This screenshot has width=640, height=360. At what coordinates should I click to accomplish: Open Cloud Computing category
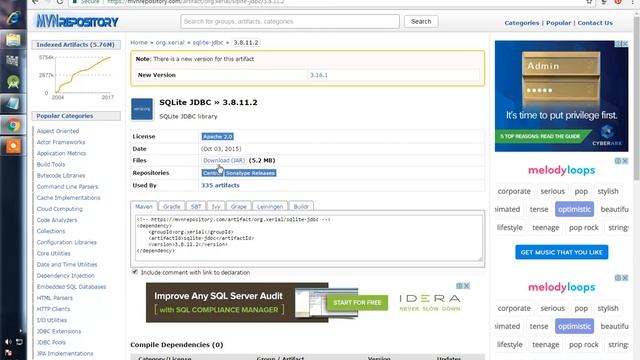coord(60,209)
